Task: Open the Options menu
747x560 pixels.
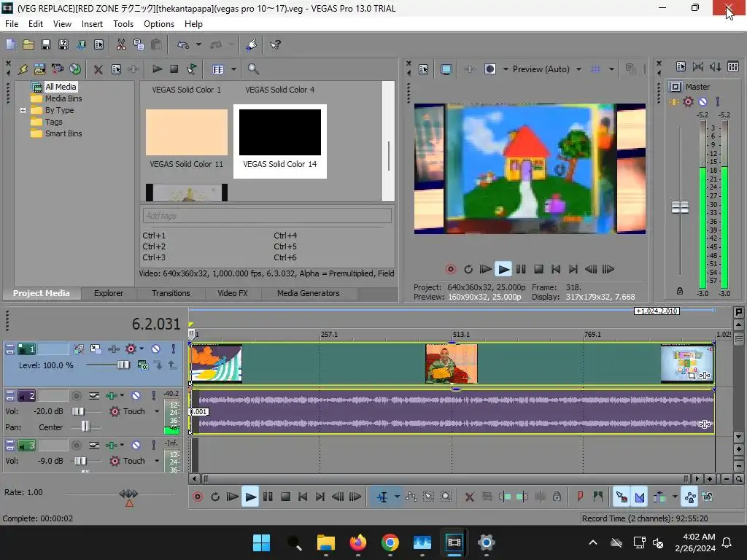Action: [x=158, y=24]
